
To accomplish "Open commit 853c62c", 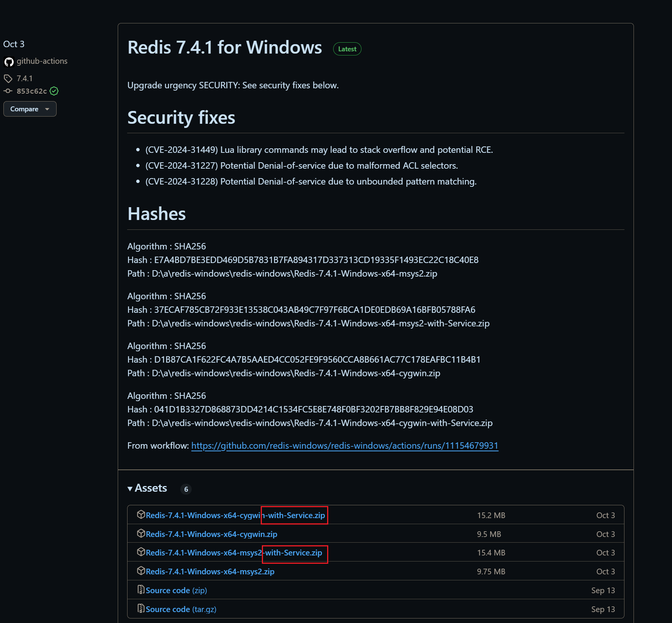I will (x=32, y=91).
